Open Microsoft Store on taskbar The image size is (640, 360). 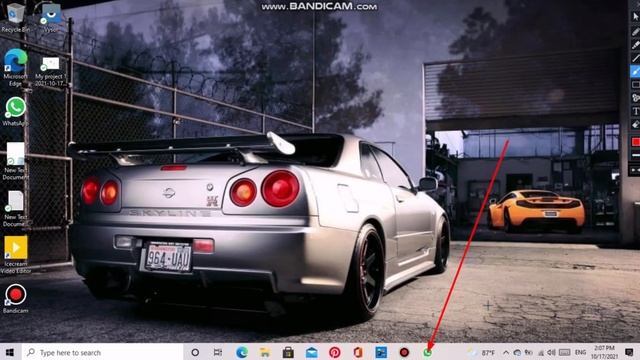pyautogui.click(x=288, y=352)
